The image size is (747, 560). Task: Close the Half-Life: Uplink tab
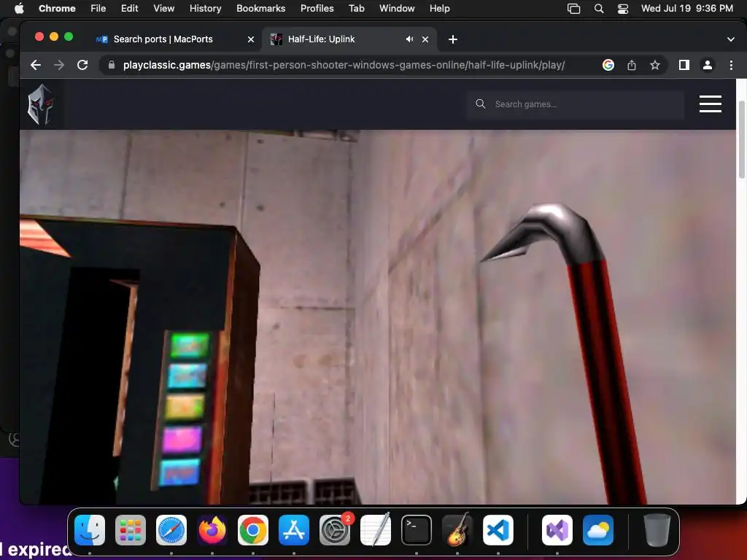pyautogui.click(x=425, y=39)
